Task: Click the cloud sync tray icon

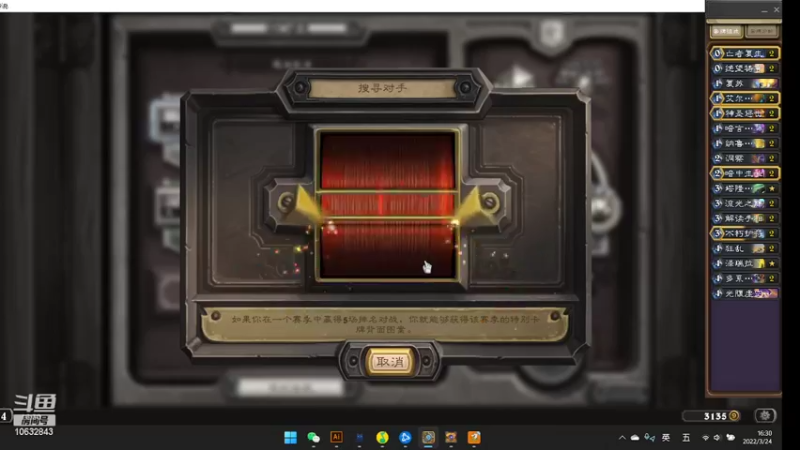Action: 635,438
